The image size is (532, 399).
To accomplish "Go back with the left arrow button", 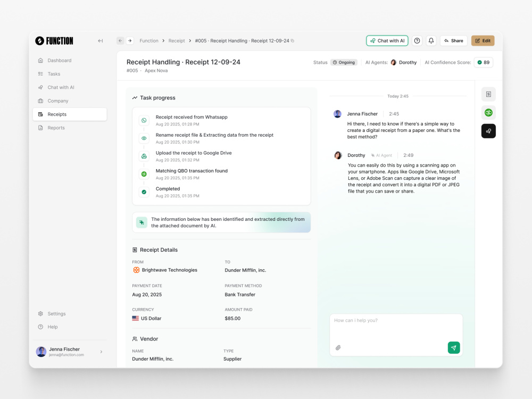I will pos(120,41).
